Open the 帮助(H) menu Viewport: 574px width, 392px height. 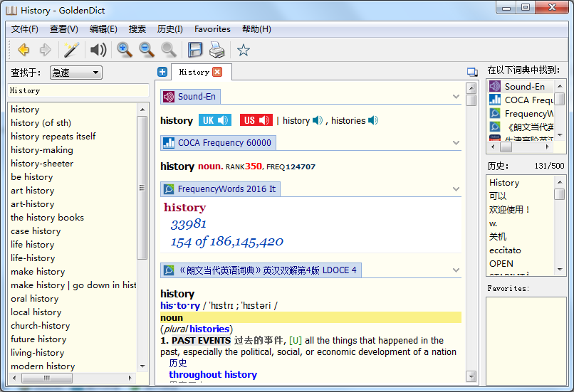pyautogui.click(x=256, y=29)
